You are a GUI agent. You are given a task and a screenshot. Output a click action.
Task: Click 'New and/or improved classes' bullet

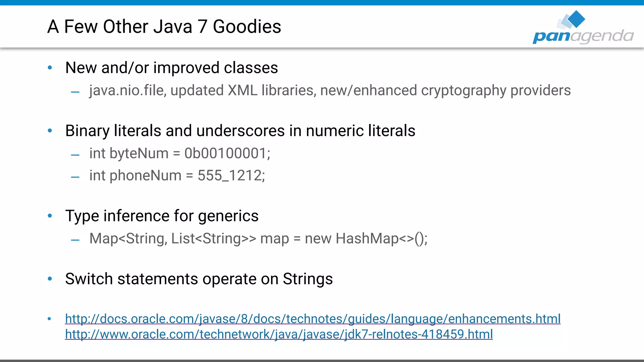171,68
